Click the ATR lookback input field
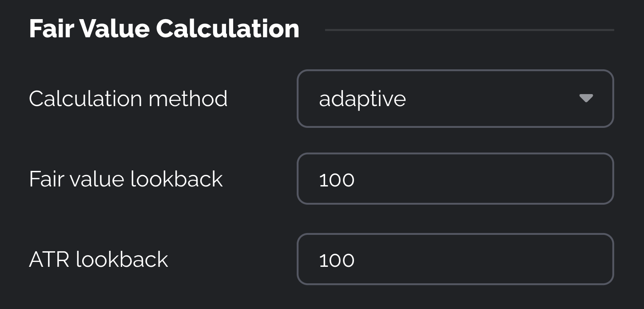Image resolution: width=644 pixels, height=309 pixels. pyautogui.click(x=455, y=259)
